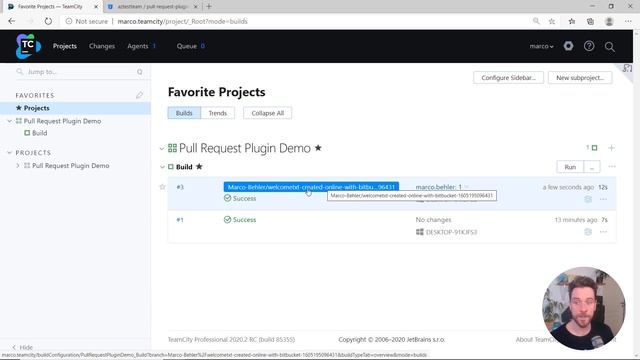Collapse Pull Request Plugin Demo project section
Viewport: 640px width, 360px height.
(x=162, y=149)
